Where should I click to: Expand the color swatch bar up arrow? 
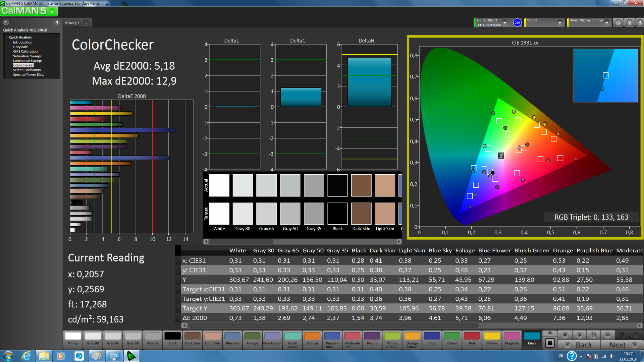click(x=549, y=333)
